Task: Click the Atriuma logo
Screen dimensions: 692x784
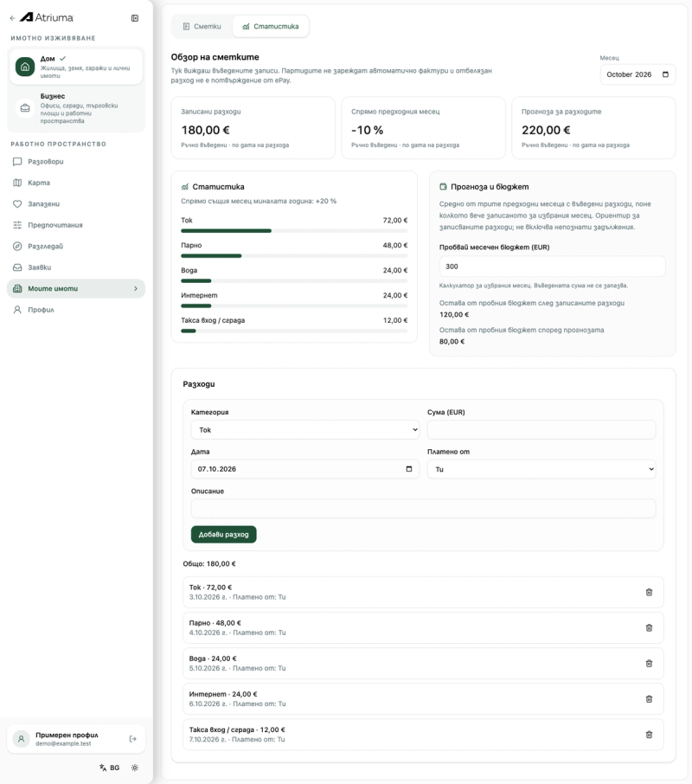Action: tap(47, 17)
